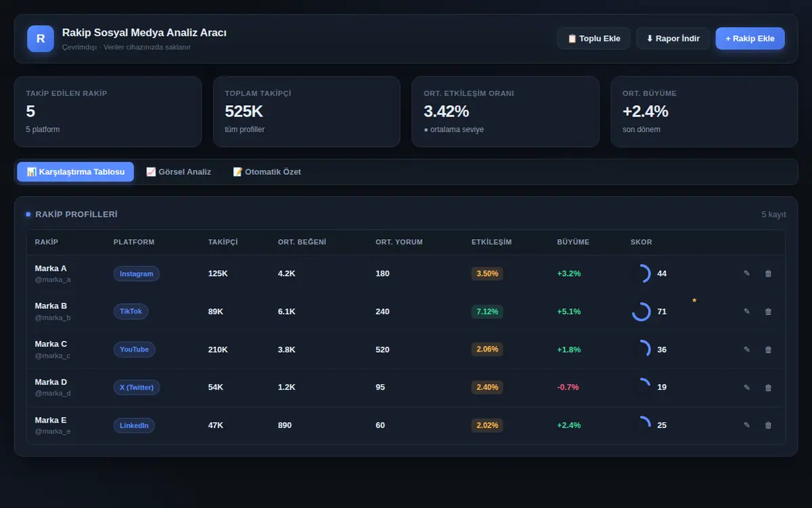Download report with Rapor İndir button
812x508 pixels.
pos(673,39)
